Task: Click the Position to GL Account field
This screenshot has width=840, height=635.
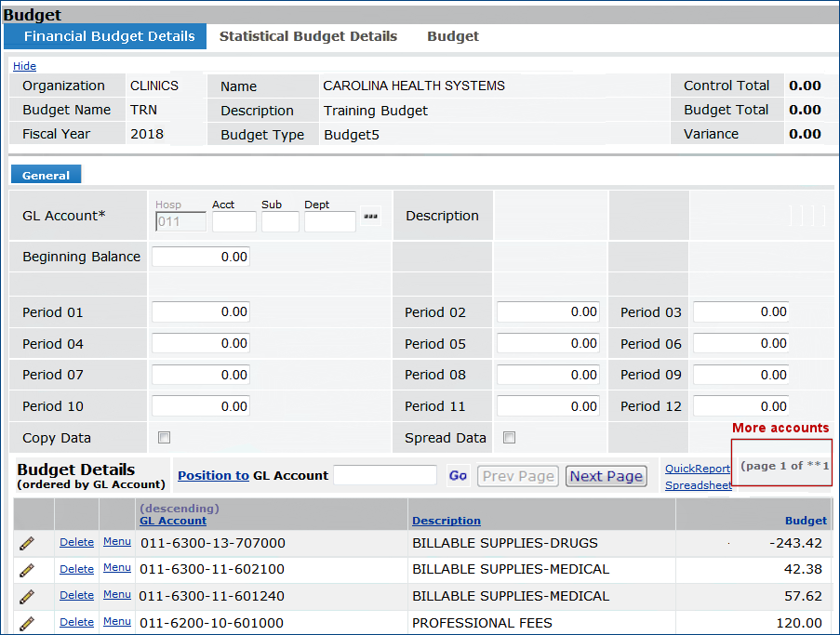Action: 384,475
